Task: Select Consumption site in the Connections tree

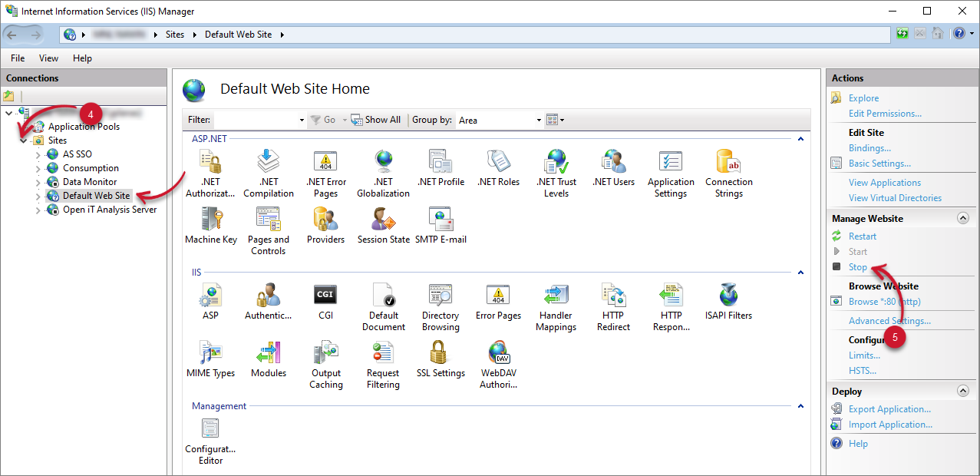Action: point(91,167)
